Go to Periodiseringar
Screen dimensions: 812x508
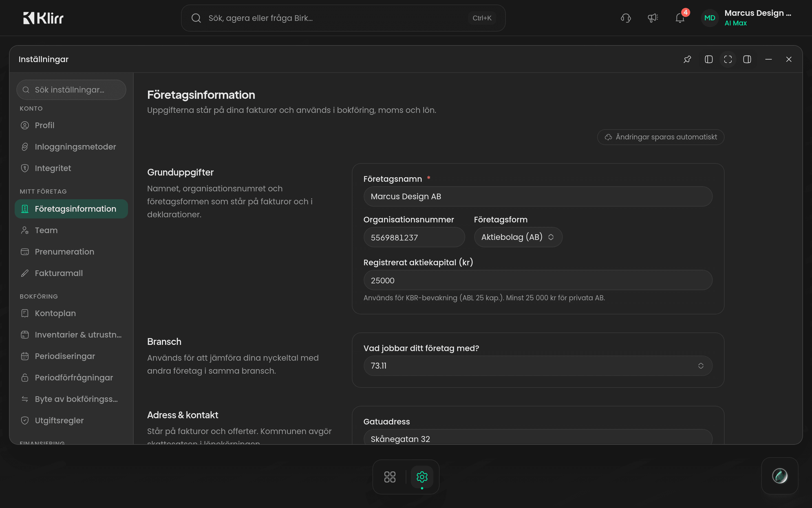(71, 356)
